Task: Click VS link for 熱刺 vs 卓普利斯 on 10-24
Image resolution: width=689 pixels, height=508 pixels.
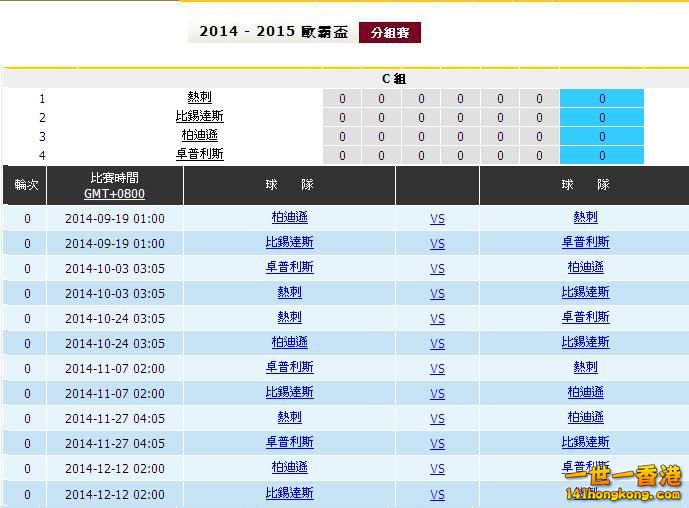Action: pyautogui.click(x=437, y=319)
